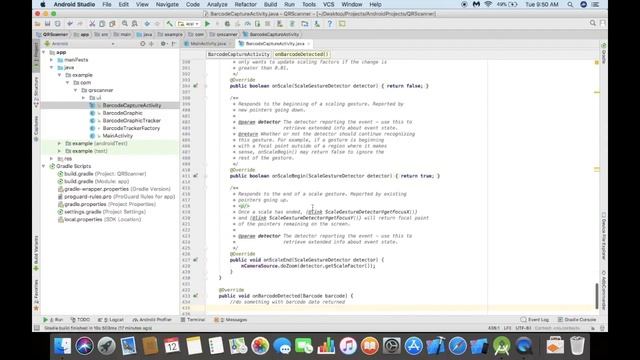Navigate Back using the toolbar arrow
The image size is (640, 360).
pos(147,24)
